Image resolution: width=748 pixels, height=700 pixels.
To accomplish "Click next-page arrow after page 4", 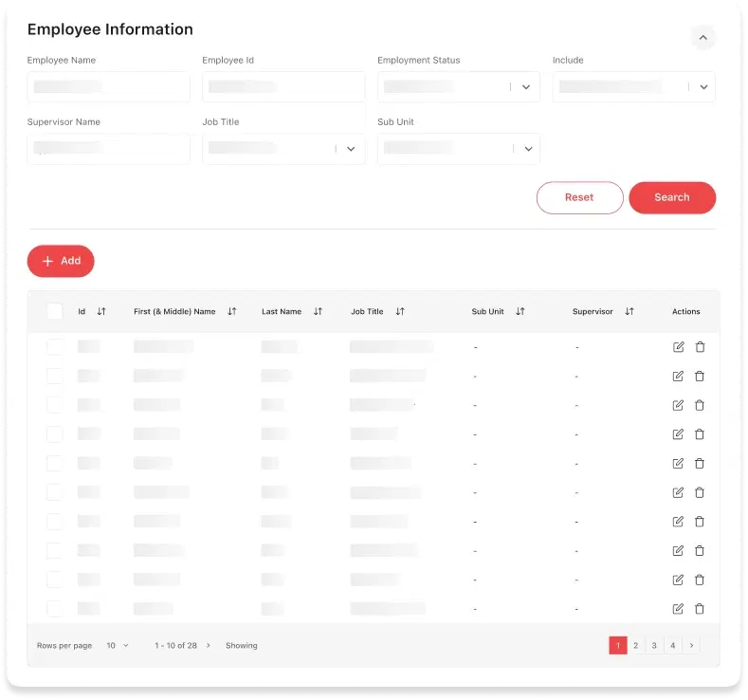I will point(691,646).
